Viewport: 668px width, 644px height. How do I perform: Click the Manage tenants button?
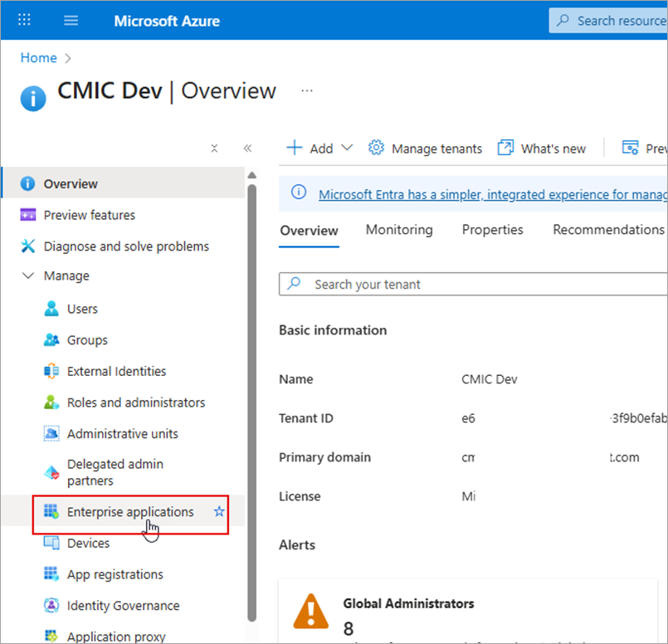(x=425, y=149)
